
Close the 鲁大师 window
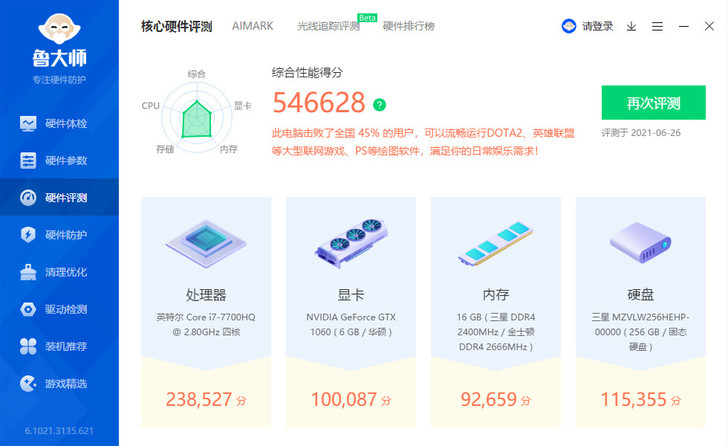709,26
